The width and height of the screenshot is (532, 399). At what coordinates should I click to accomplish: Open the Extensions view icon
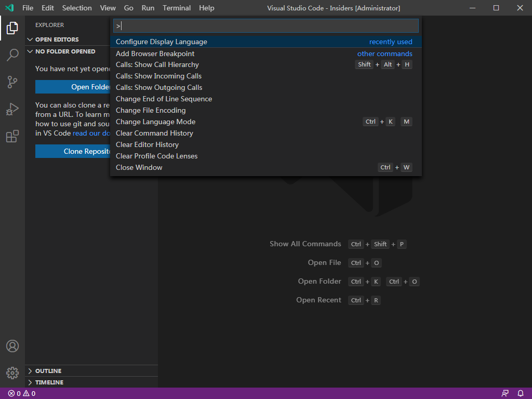pyautogui.click(x=12, y=136)
